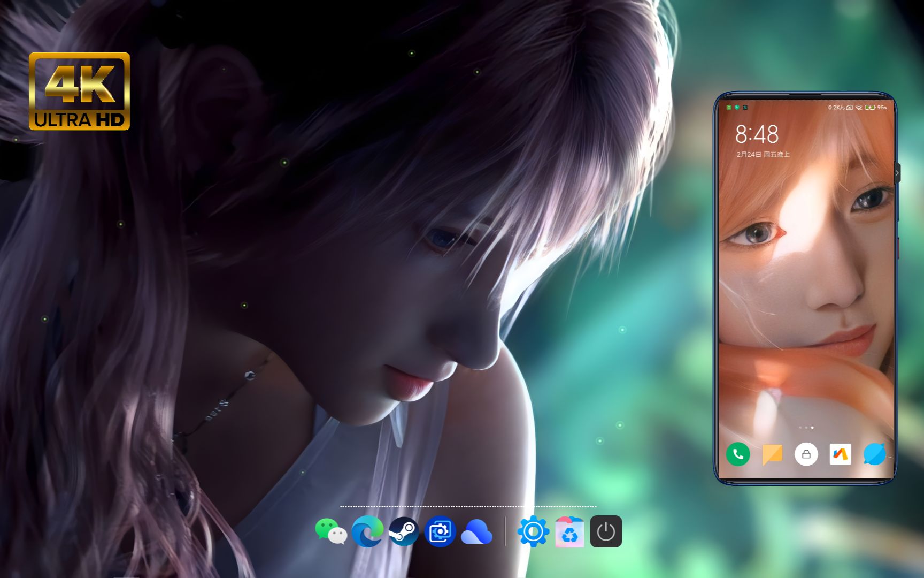Open WeChat from the desktop dock

pyautogui.click(x=331, y=531)
